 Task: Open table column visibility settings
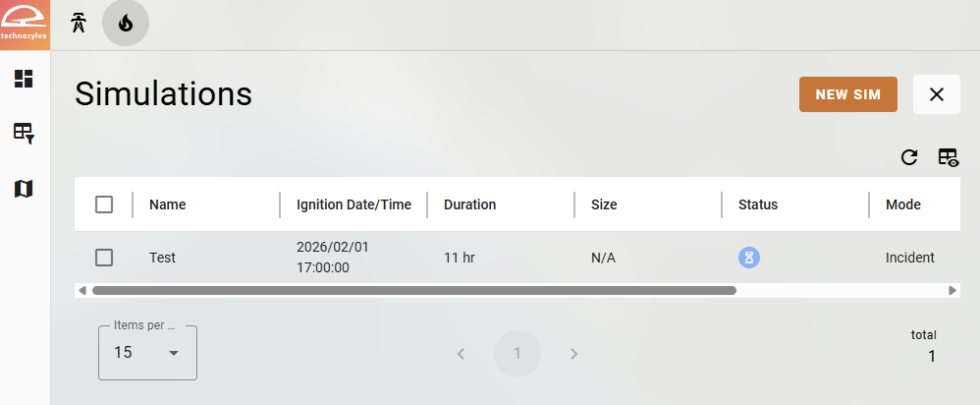coord(948,157)
